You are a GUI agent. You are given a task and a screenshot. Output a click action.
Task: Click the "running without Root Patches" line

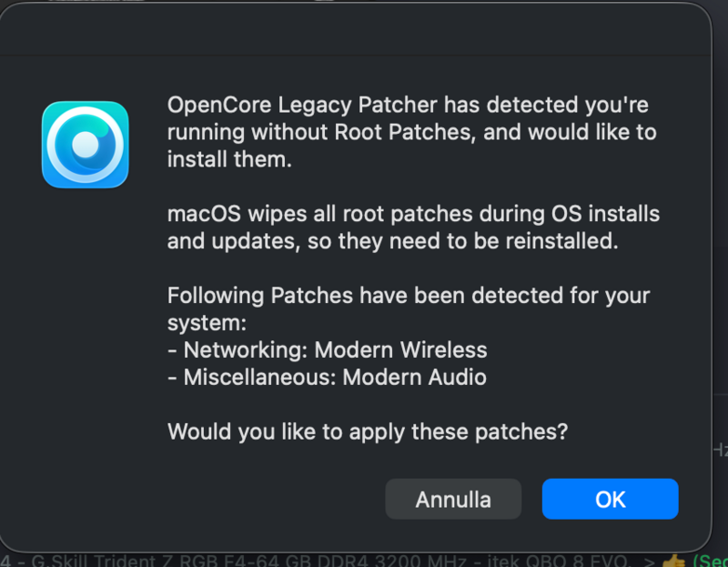pyautogui.click(x=411, y=132)
